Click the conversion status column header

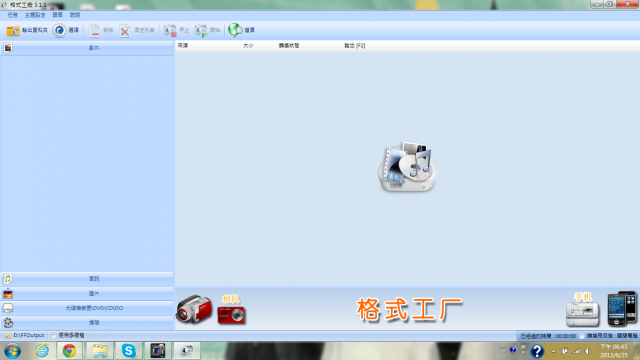[x=309, y=46]
